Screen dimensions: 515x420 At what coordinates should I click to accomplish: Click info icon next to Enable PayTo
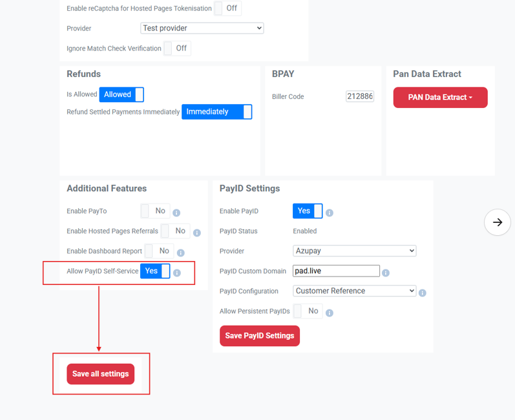pyautogui.click(x=176, y=213)
